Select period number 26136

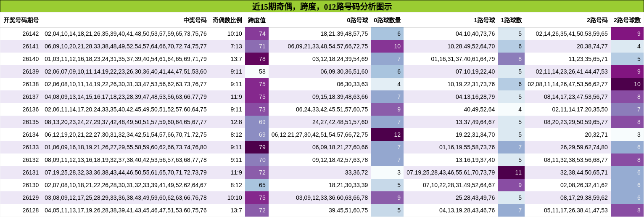31,109
